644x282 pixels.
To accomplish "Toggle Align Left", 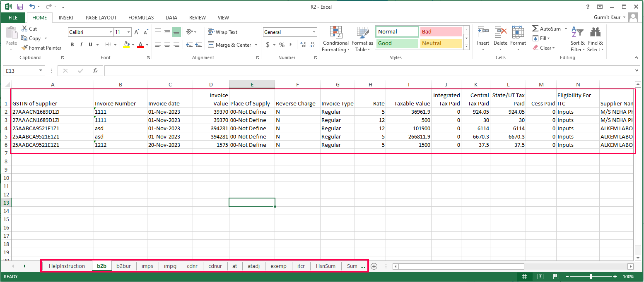I will coord(158,45).
